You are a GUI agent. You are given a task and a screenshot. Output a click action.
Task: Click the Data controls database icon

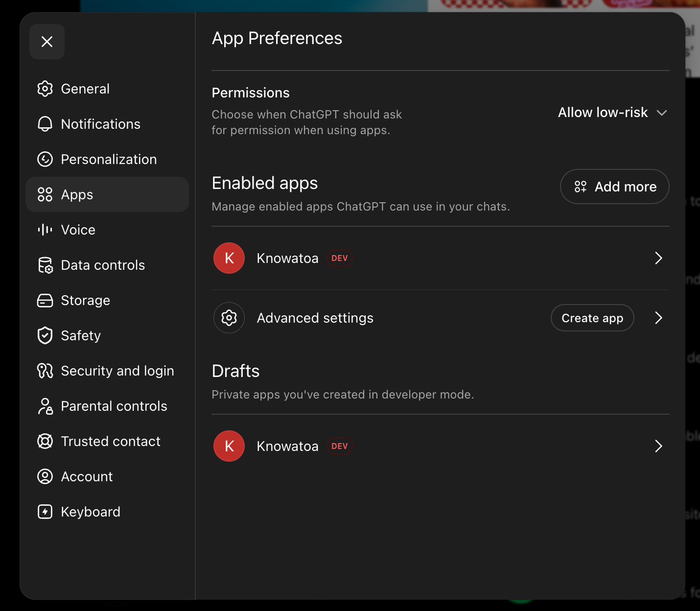[45, 265]
